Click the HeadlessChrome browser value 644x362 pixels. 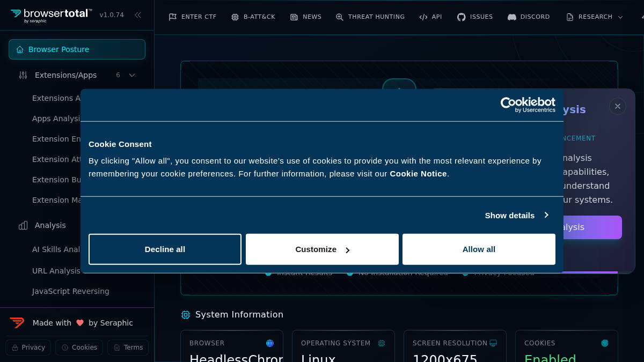236,358
